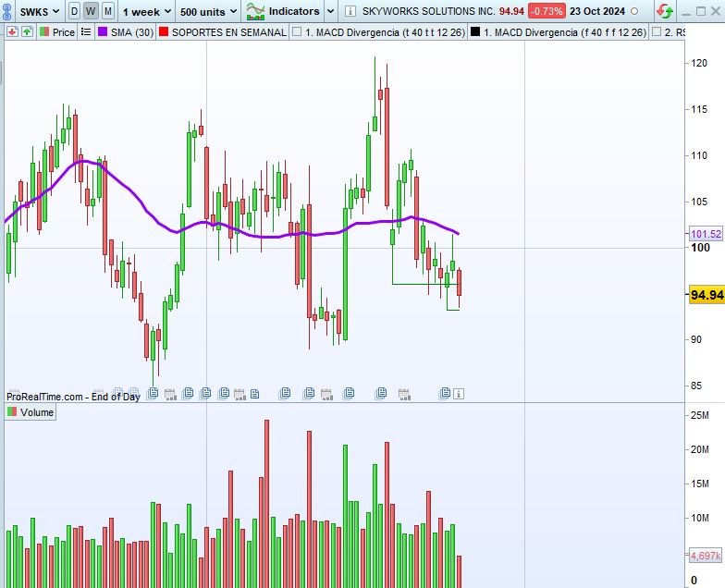The width and height of the screenshot is (725, 588).
Task: Click the SKYWORKS SOLUTIONS INC. title
Action: [x=428, y=11]
